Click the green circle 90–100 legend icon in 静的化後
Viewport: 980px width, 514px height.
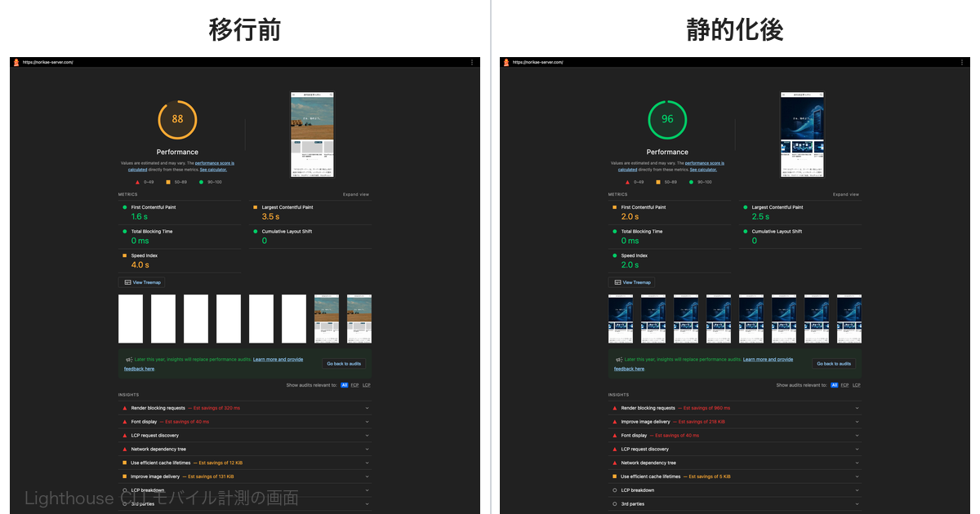(691, 182)
